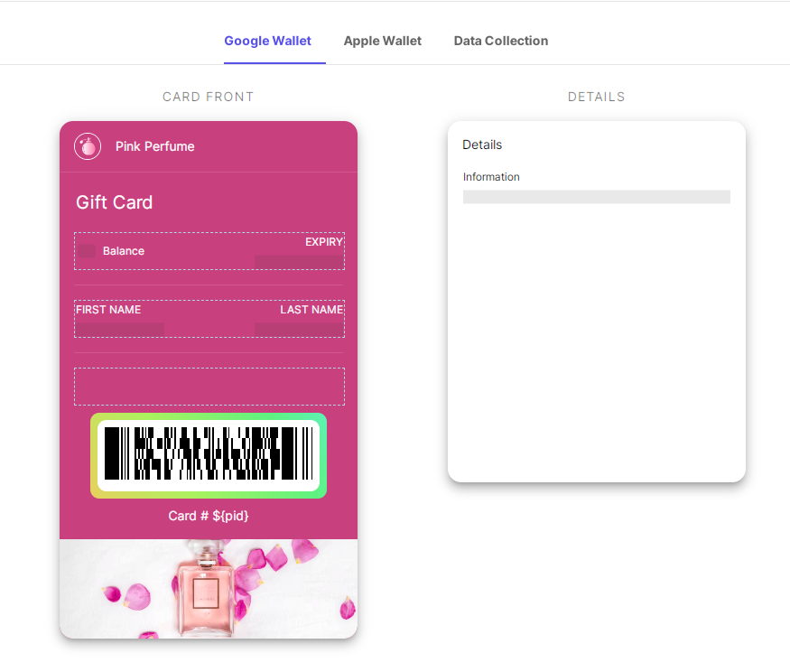Viewport: 790px width, 672px height.
Task: Select the Balance field label
Action: pos(124,251)
